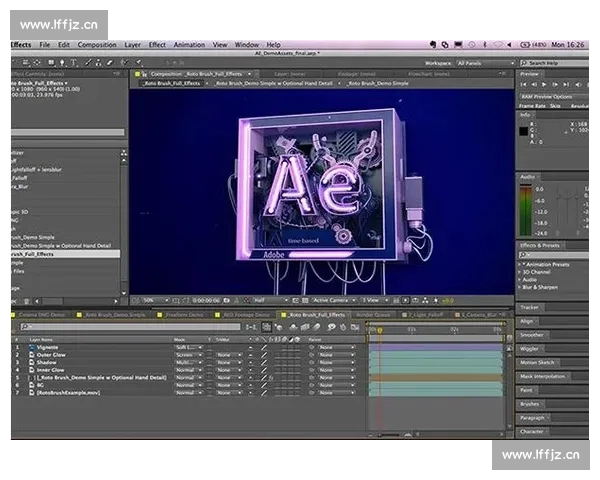Open the Active Camera view dropdown

(x=332, y=300)
